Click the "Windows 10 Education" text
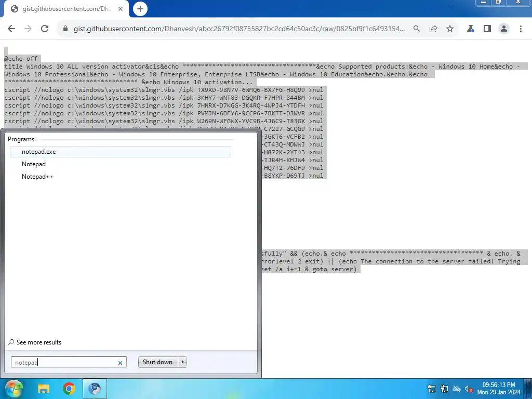532x399 pixels. (x=327, y=74)
